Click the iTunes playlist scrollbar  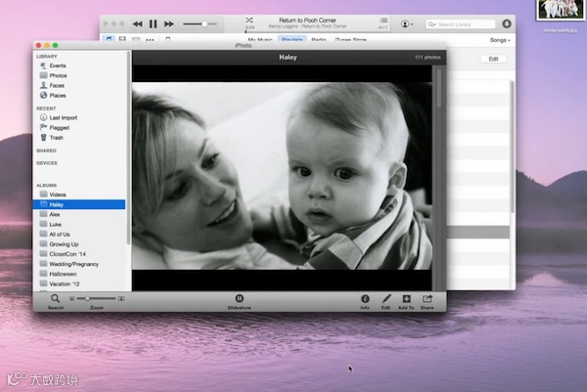(512, 146)
